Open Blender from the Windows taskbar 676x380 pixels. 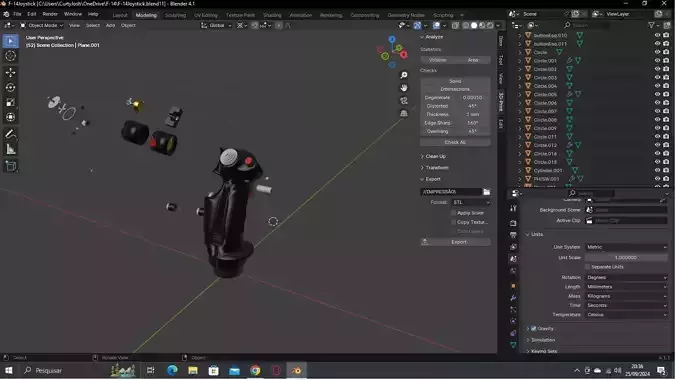[297, 371]
